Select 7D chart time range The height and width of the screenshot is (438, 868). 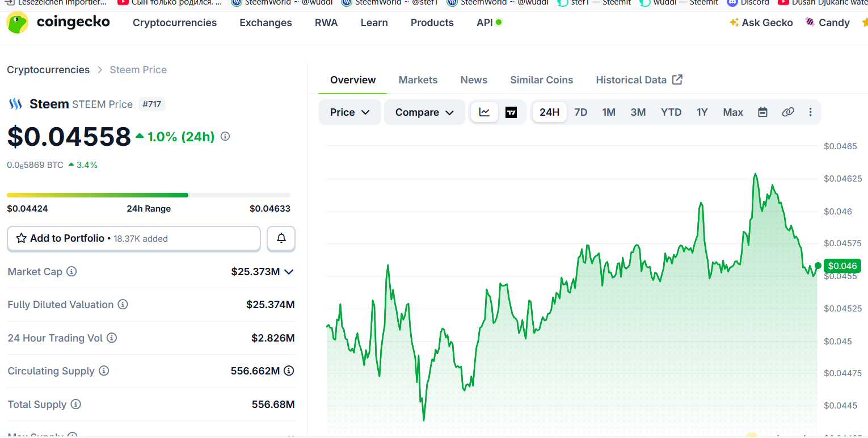[581, 112]
